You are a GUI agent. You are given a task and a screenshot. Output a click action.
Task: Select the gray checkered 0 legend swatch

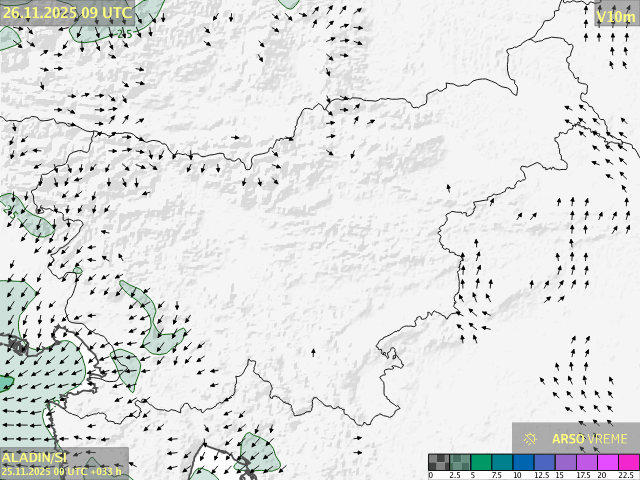coord(438,462)
